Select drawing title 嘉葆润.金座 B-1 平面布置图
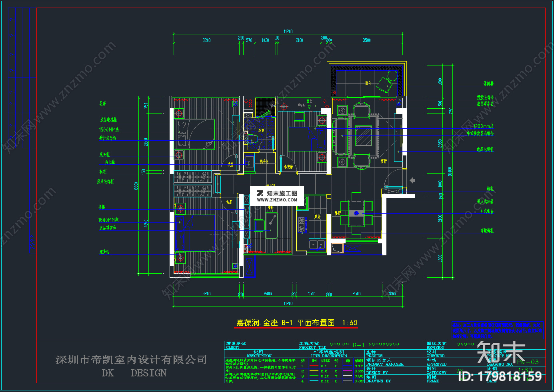This screenshot has width=554, height=392. 286,323
